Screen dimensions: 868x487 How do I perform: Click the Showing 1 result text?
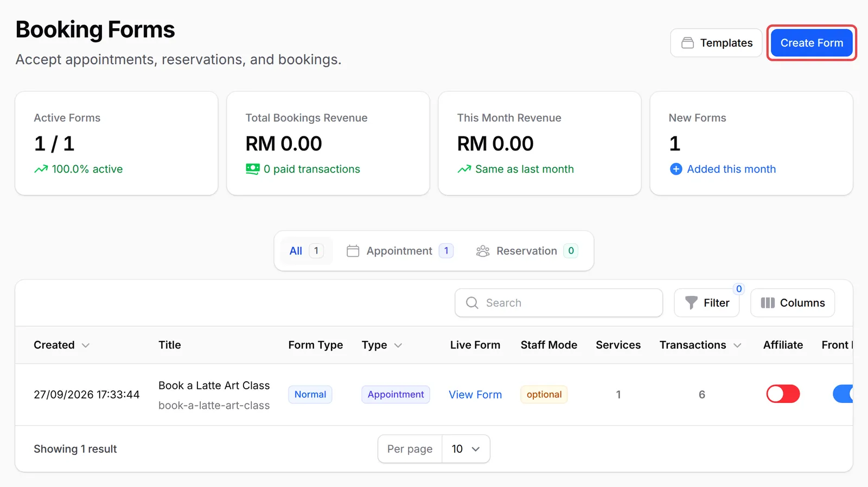click(x=75, y=449)
